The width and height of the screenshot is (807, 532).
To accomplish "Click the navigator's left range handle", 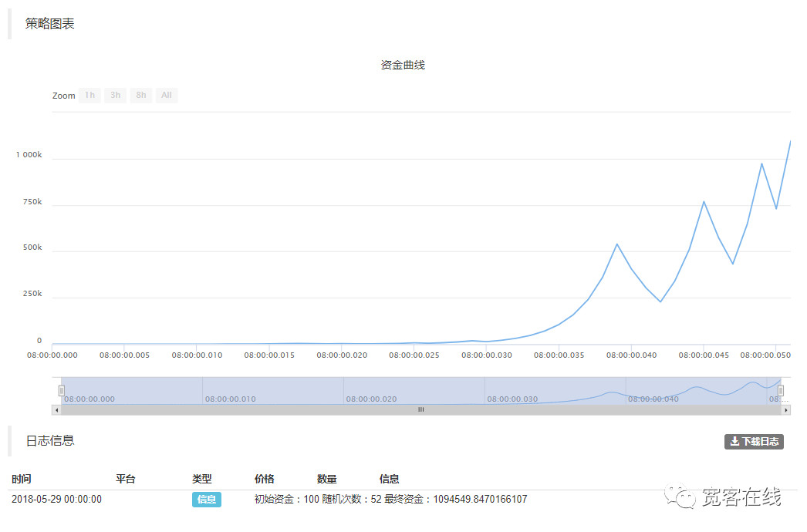I will (x=62, y=391).
